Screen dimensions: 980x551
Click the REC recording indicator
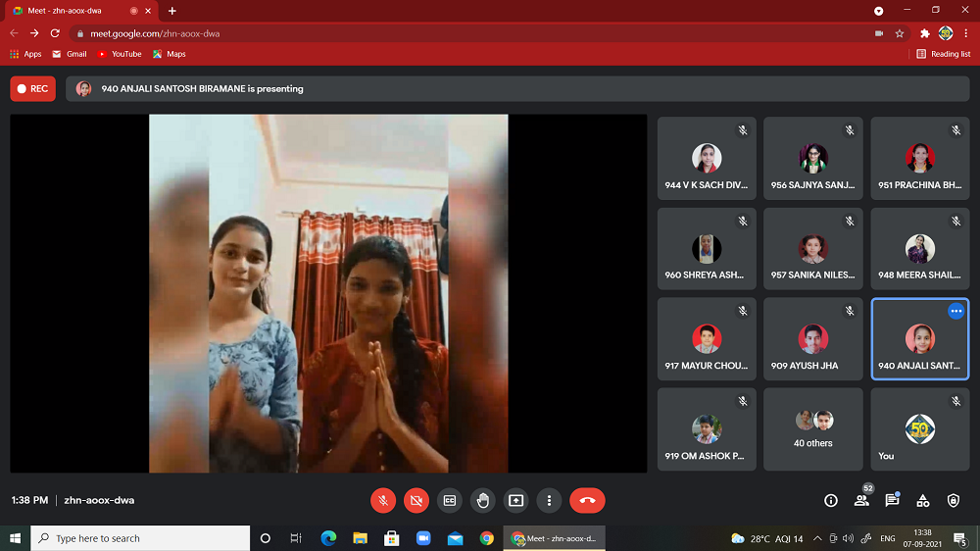pos(32,88)
